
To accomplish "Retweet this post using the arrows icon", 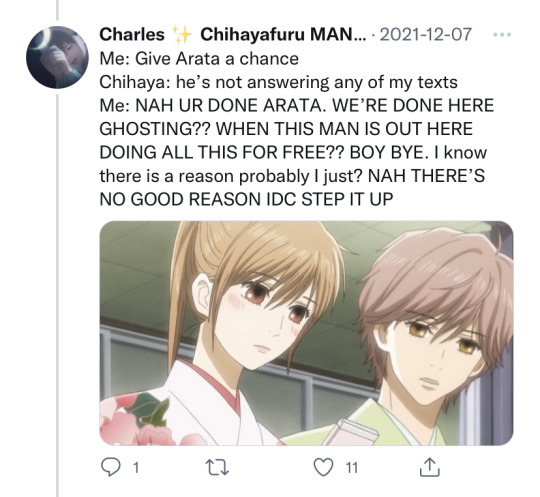I will pos(217,468).
